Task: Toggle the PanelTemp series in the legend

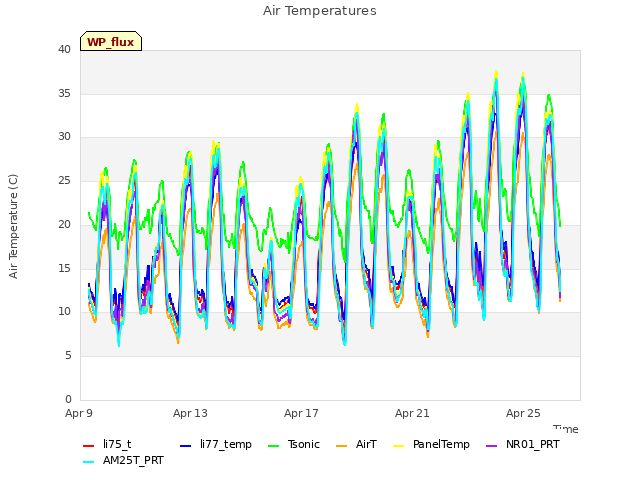Action: click(431, 444)
